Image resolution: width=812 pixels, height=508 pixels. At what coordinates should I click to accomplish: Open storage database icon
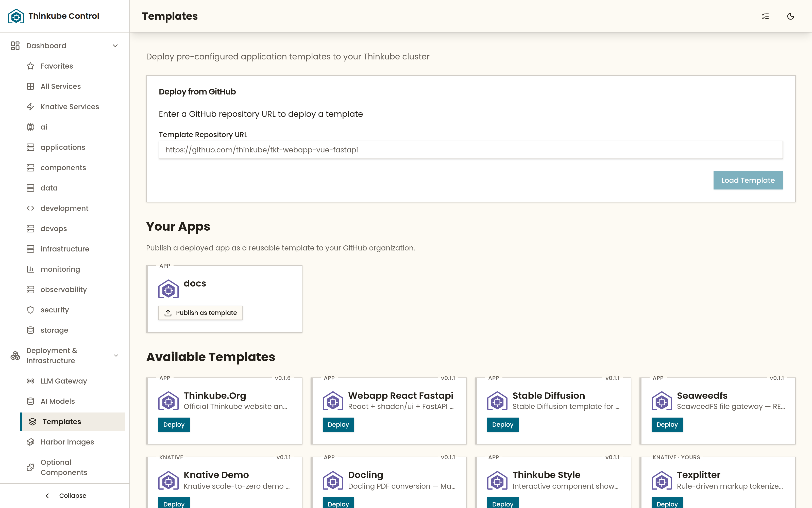coord(30,330)
